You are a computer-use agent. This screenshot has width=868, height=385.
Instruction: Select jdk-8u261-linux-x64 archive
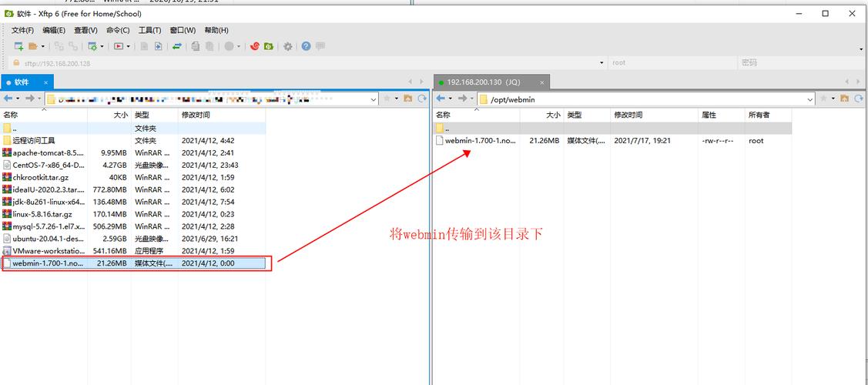pos(132,202)
